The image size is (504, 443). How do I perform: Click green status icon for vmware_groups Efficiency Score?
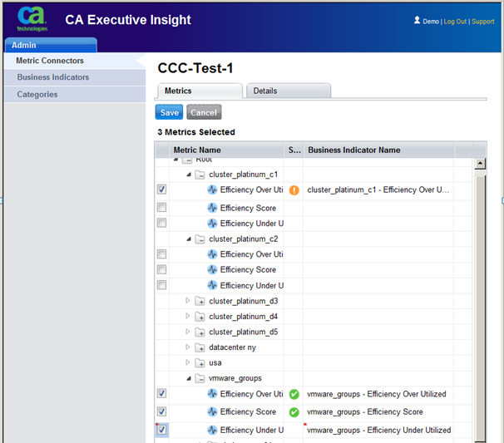tap(294, 412)
